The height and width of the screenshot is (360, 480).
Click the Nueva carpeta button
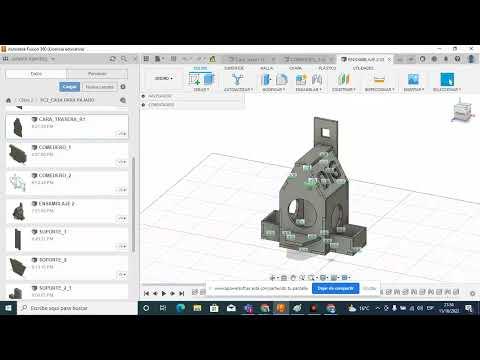(99, 87)
